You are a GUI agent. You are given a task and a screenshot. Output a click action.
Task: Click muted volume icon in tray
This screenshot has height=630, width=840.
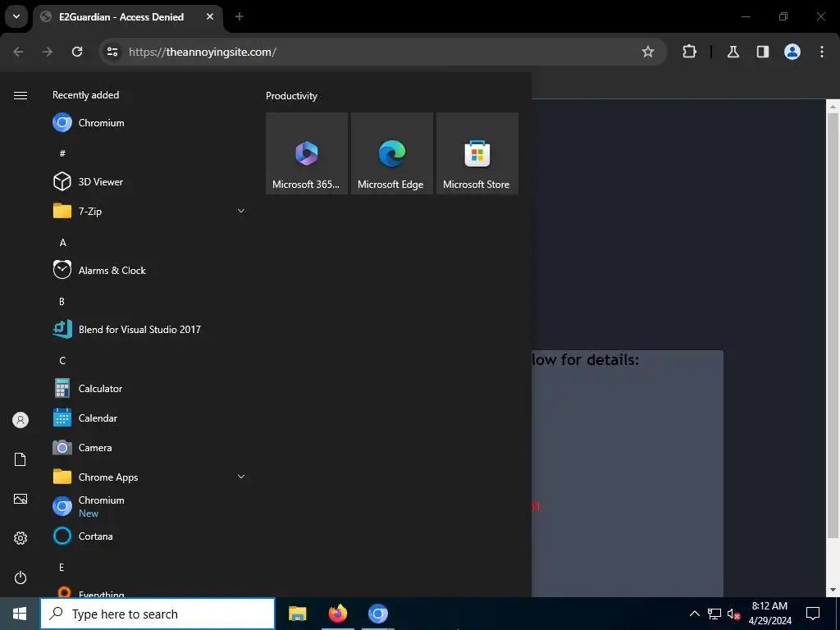coord(734,614)
